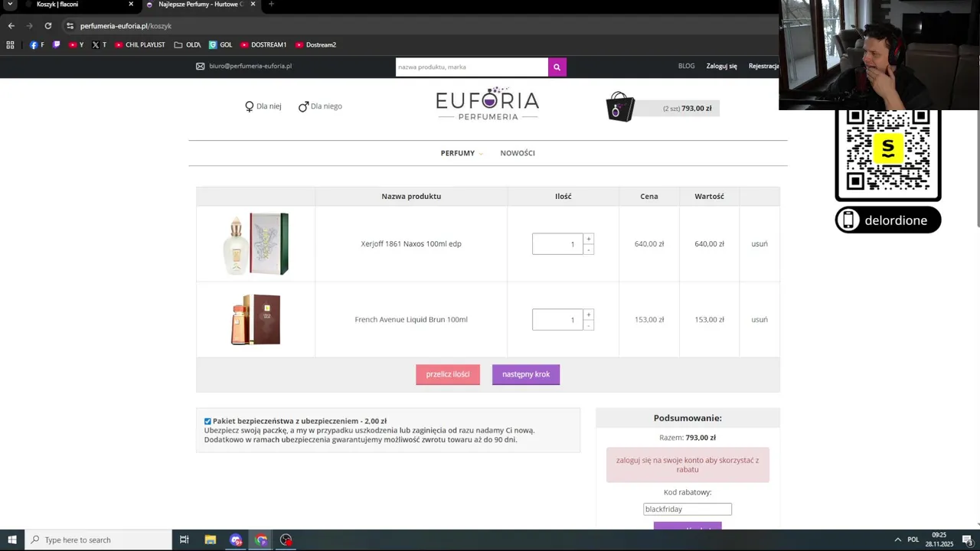Click the Zaloguj się link

(721, 66)
